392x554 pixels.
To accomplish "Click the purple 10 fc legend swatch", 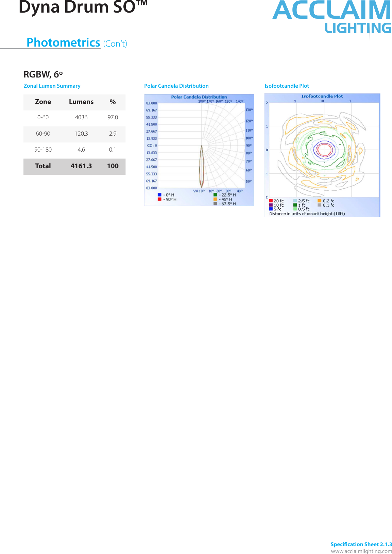I will [x=271, y=205].
